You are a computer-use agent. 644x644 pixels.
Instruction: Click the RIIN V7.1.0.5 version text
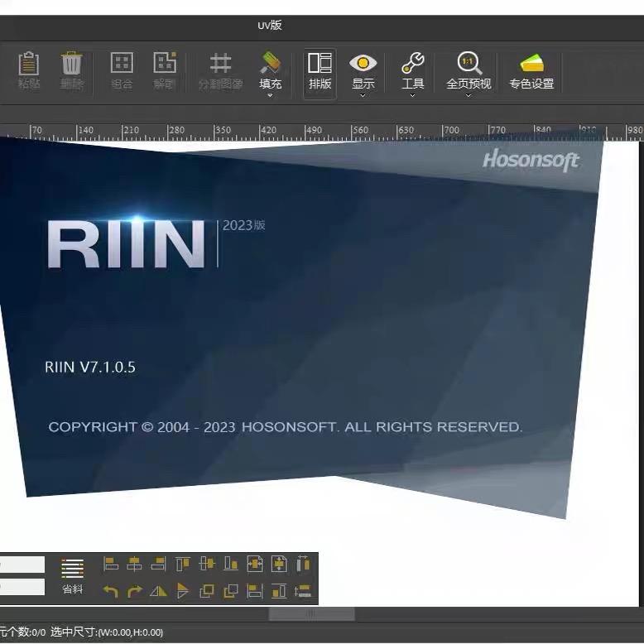(x=90, y=367)
